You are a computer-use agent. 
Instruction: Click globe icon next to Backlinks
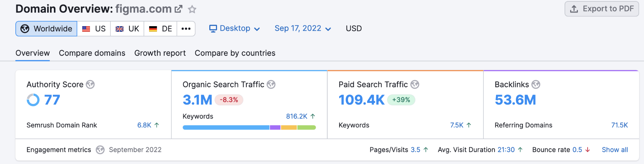536,84
